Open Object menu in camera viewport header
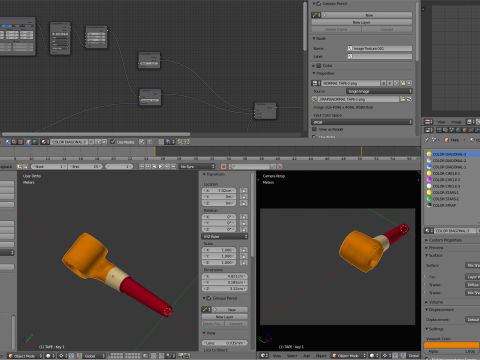The width and height of the screenshot is (480, 360). pyautogui.click(x=321, y=356)
